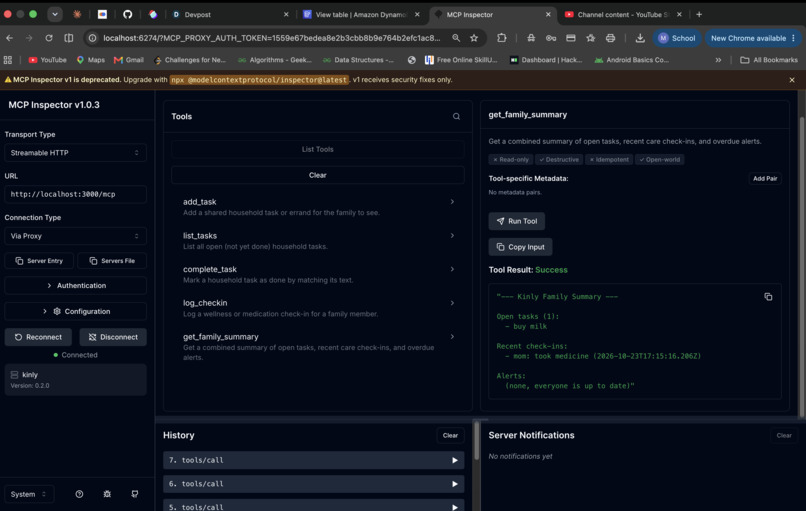View site information icon in the address bar
The height and width of the screenshot is (511, 806).
(x=92, y=38)
